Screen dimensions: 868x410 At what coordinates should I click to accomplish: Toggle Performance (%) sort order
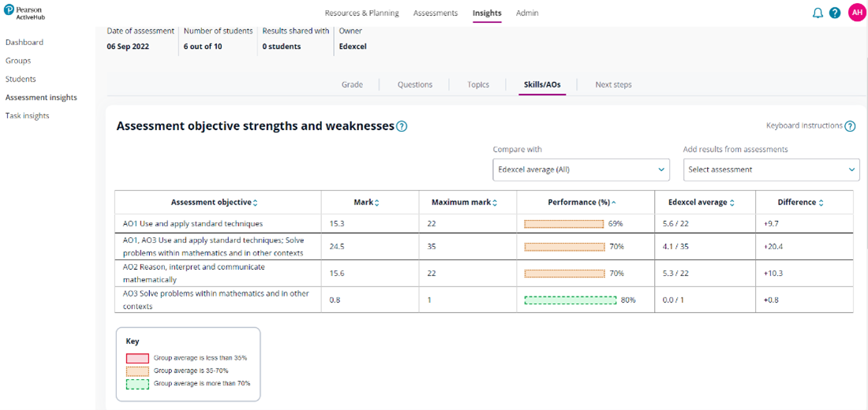614,203
